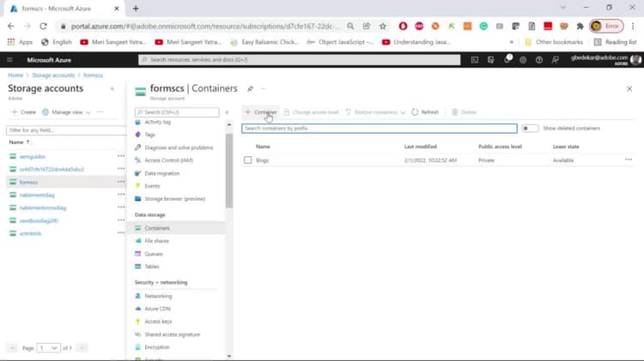Pin the formscs Containers blade
The height and width of the screenshot is (361, 644).
(250, 88)
